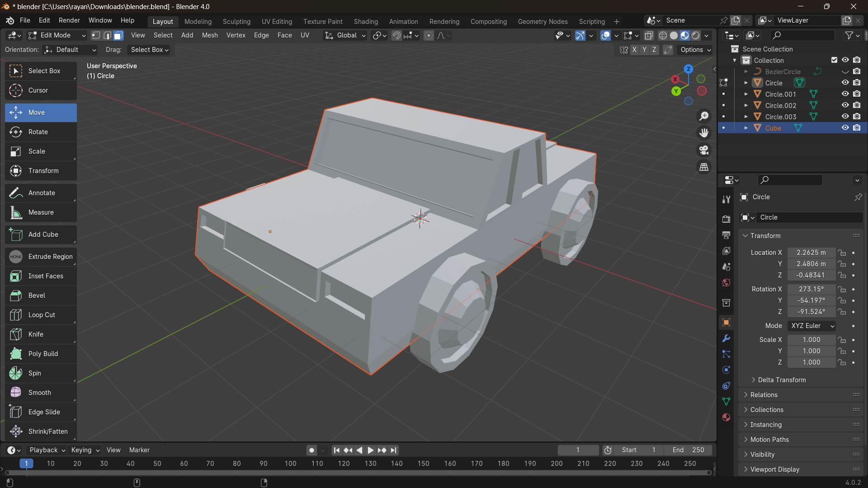Hide Circle.002 in viewport
The width and height of the screenshot is (868, 488).
845,105
